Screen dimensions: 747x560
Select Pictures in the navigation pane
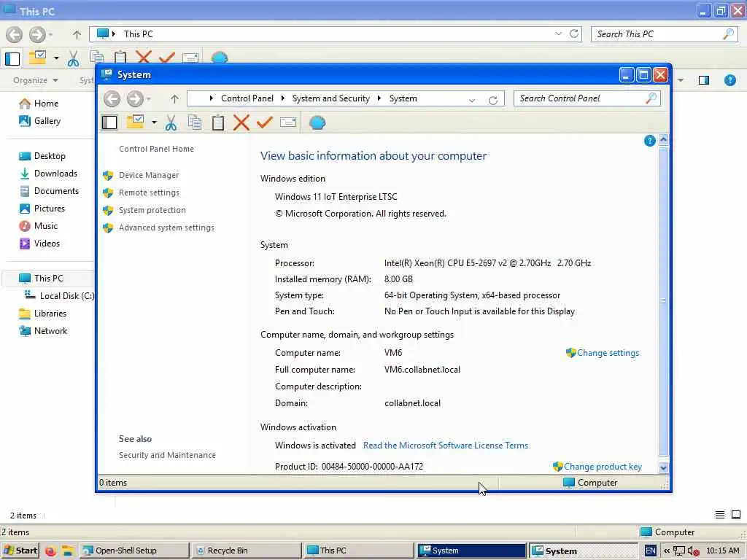(x=49, y=209)
